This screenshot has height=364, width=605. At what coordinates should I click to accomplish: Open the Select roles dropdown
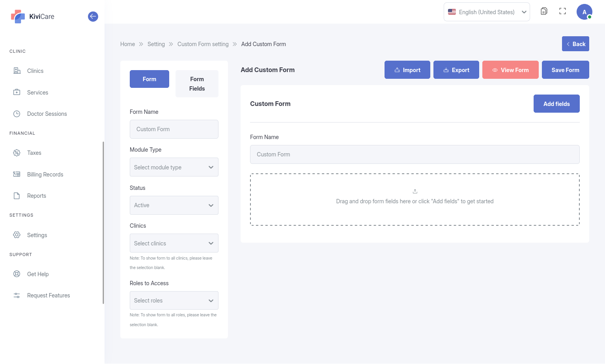point(174,301)
